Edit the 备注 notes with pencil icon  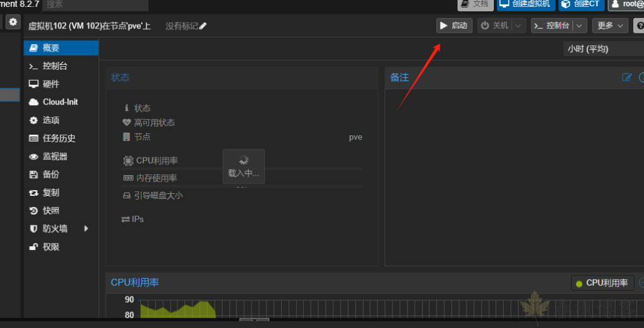click(627, 77)
